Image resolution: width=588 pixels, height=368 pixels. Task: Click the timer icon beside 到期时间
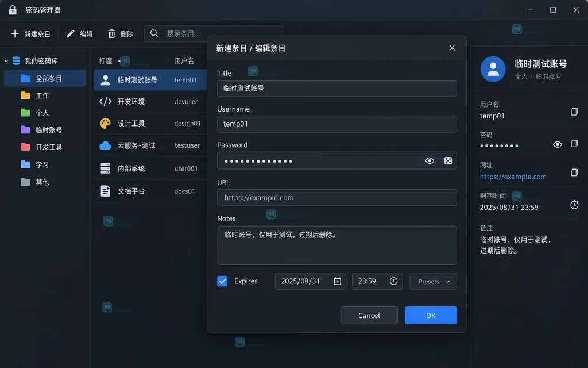click(574, 205)
